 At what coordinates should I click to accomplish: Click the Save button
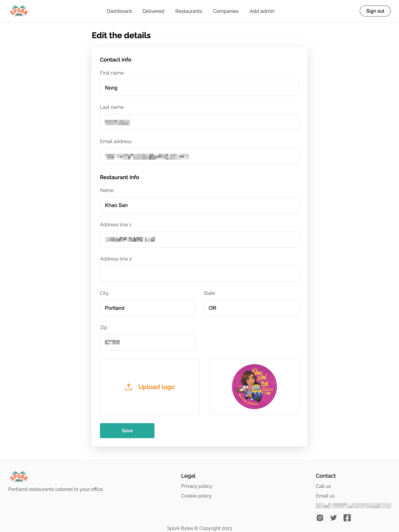pos(127,430)
